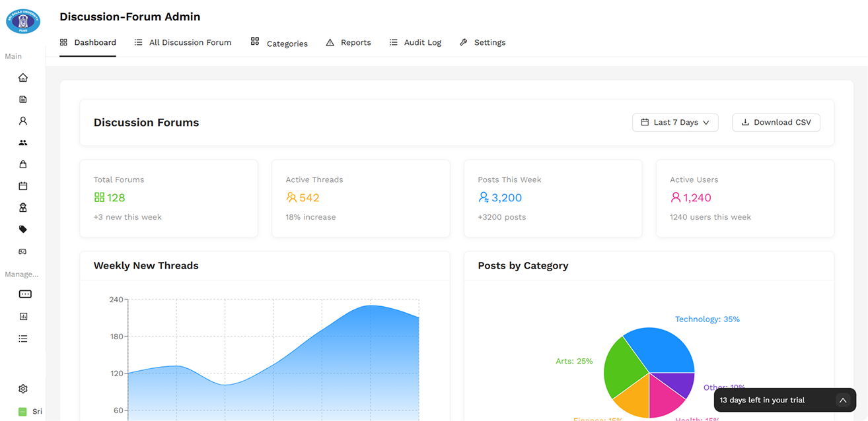
Task: Select the price tag icon in the sidebar
Action: point(23,230)
